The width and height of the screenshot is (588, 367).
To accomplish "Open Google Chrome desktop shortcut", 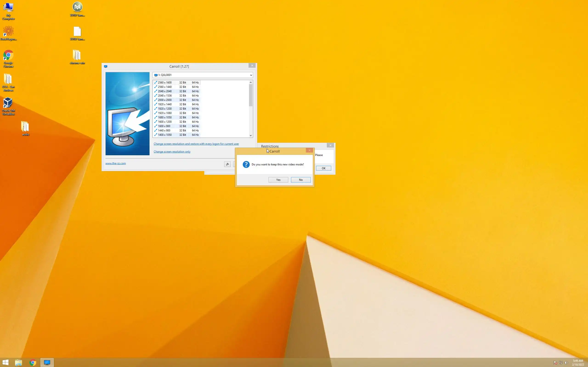I will point(8,56).
